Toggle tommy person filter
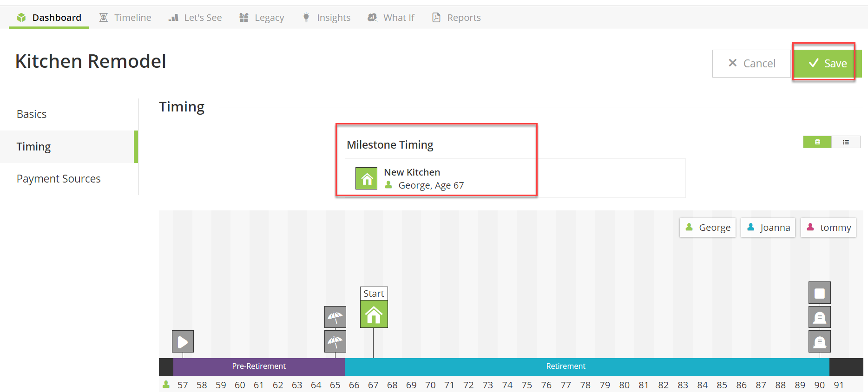Image resolution: width=868 pixels, height=392 pixels. (x=829, y=228)
